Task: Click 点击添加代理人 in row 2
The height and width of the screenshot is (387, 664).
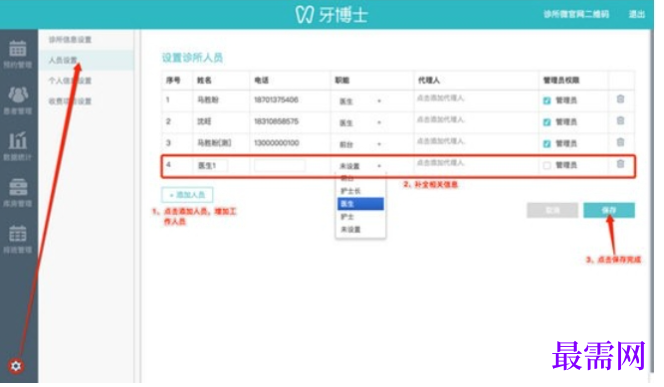Action: pos(441,120)
